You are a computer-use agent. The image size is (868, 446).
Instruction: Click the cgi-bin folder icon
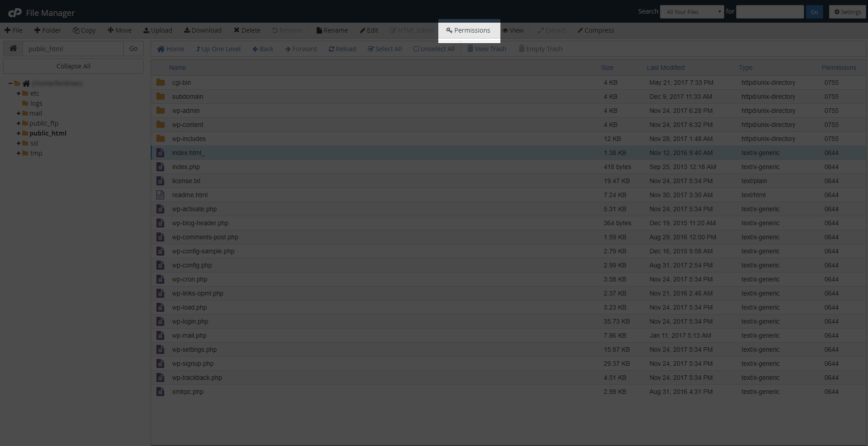point(160,82)
